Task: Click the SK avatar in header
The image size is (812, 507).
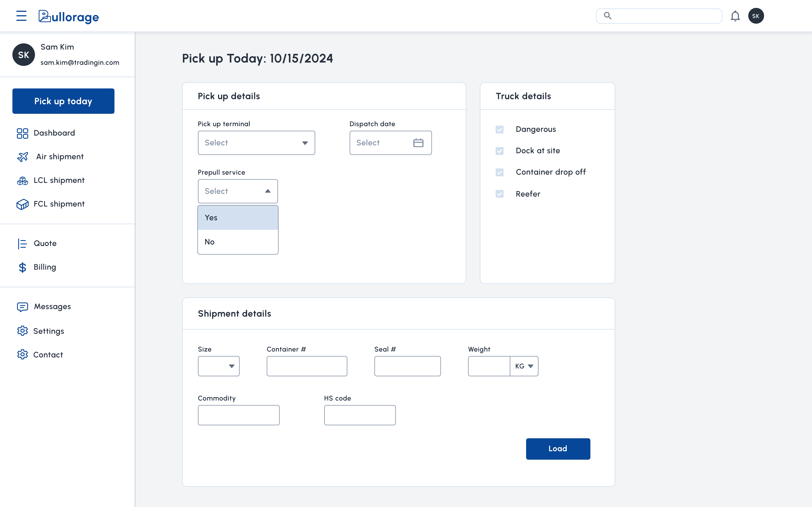Action: (x=756, y=16)
